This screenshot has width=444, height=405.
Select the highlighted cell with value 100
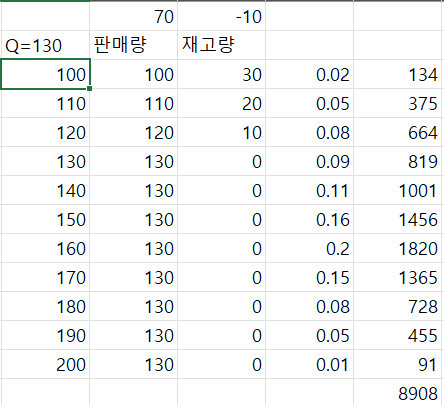pyautogui.click(x=45, y=74)
